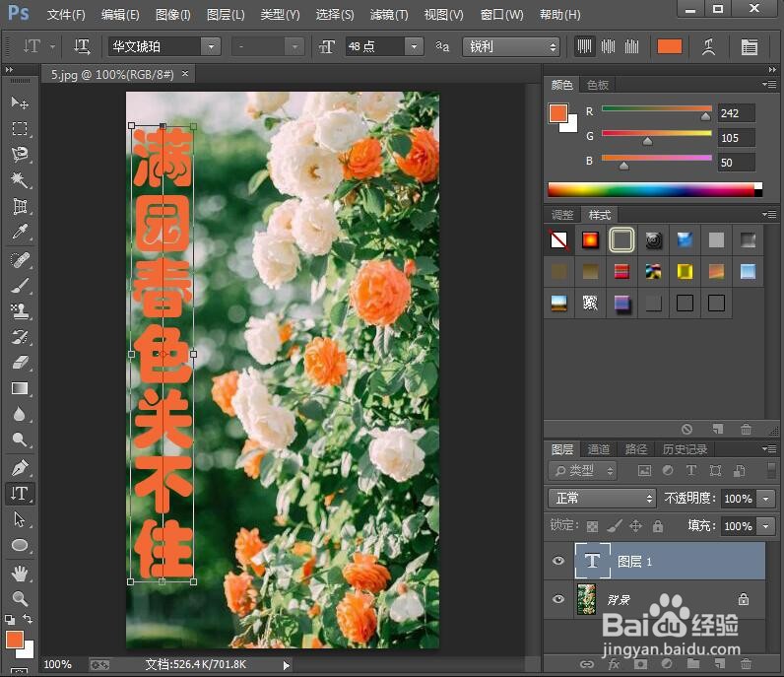
Task: Open the anti-aliasing dropdown 锐利
Action: pos(511,47)
